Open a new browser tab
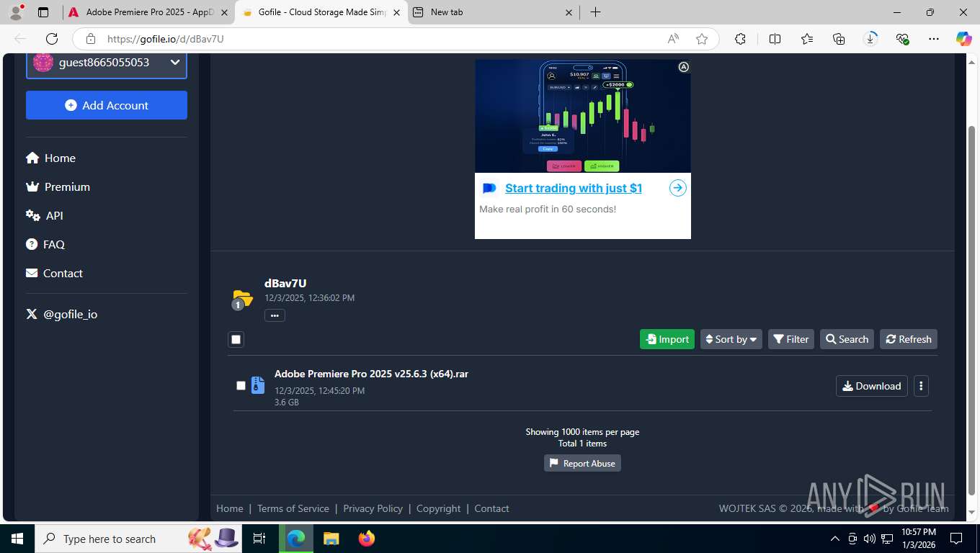 point(595,12)
